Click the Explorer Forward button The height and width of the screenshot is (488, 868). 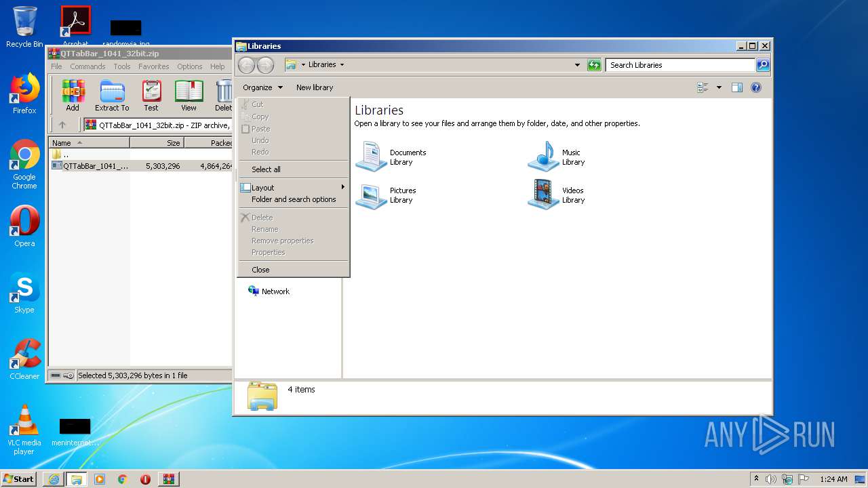(266, 65)
